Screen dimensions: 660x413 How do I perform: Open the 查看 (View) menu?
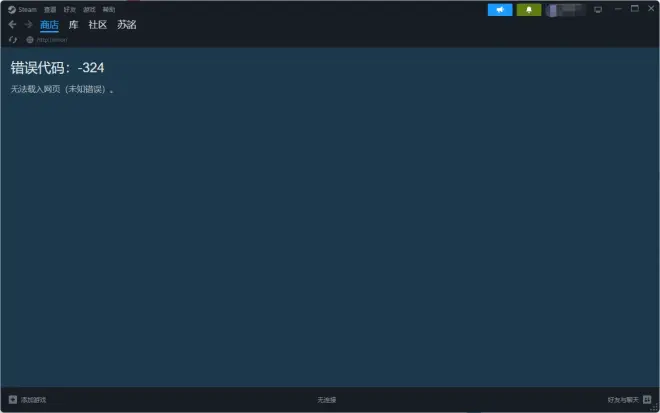(x=50, y=9)
